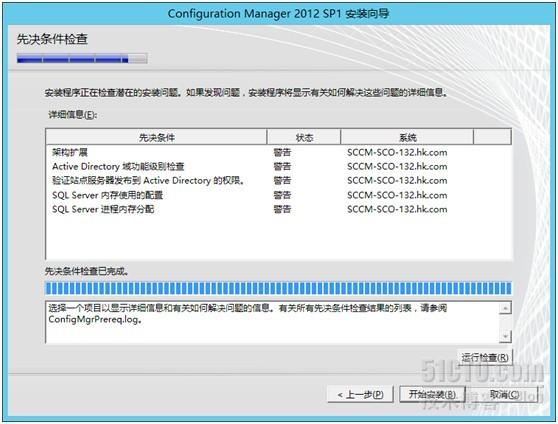Select 验证站点服务器发布到 Active Directory 的权限 row
This screenshot has width=558, height=424.
click(x=279, y=181)
